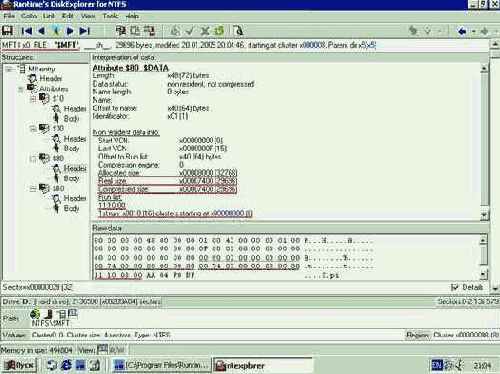Open the C:\Program Files taskbar window button
This screenshot has width=500, height=374.
pos(162,366)
